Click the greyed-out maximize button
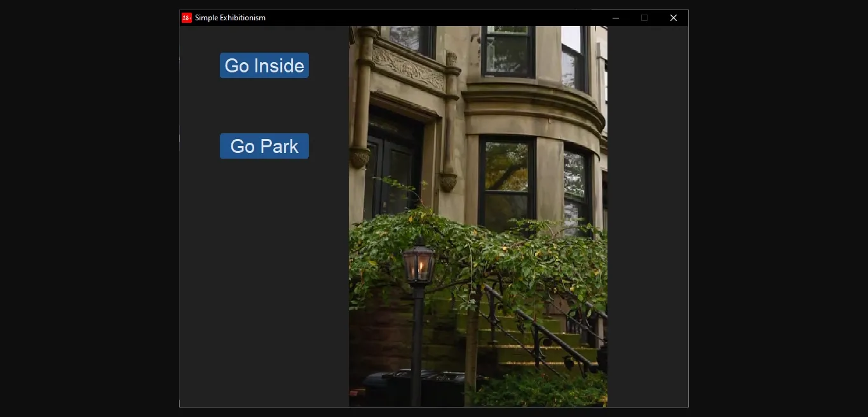The height and width of the screenshot is (417, 868). coord(644,18)
